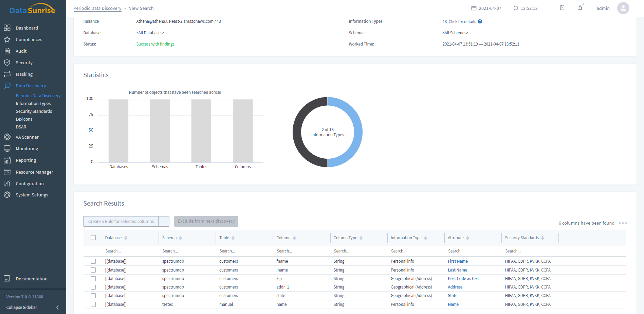Check the box for the fname row

tap(93, 261)
